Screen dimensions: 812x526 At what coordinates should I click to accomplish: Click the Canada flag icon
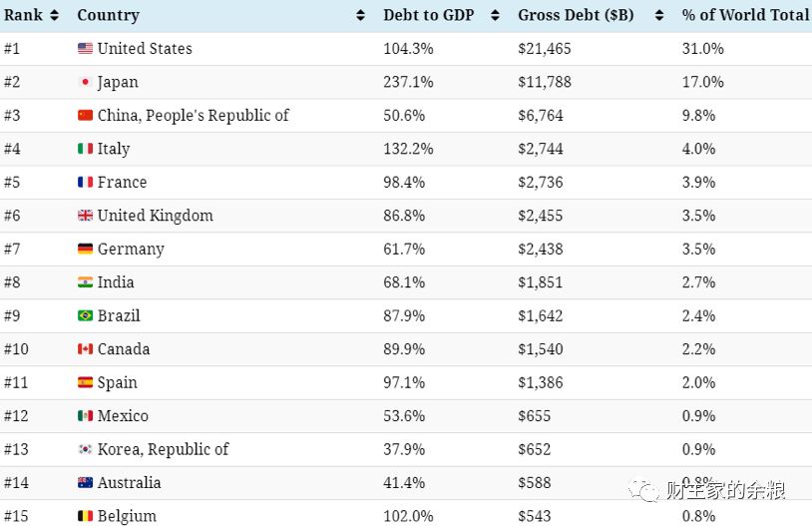click(86, 348)
